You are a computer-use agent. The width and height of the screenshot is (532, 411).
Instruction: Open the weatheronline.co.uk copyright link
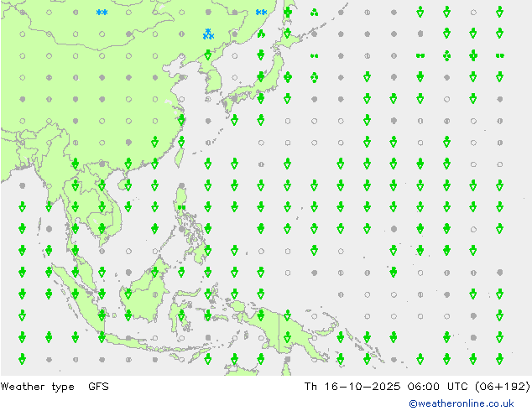point(462,403)
